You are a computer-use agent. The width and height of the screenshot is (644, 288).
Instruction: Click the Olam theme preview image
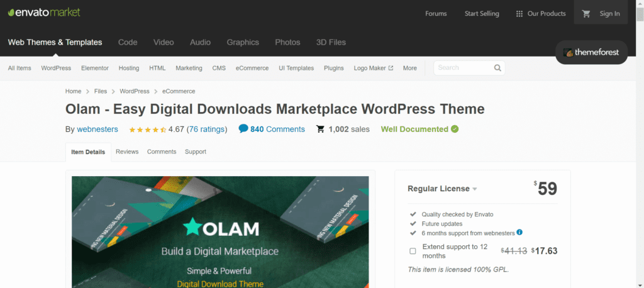pyautogui.click(x=220, y=232)
